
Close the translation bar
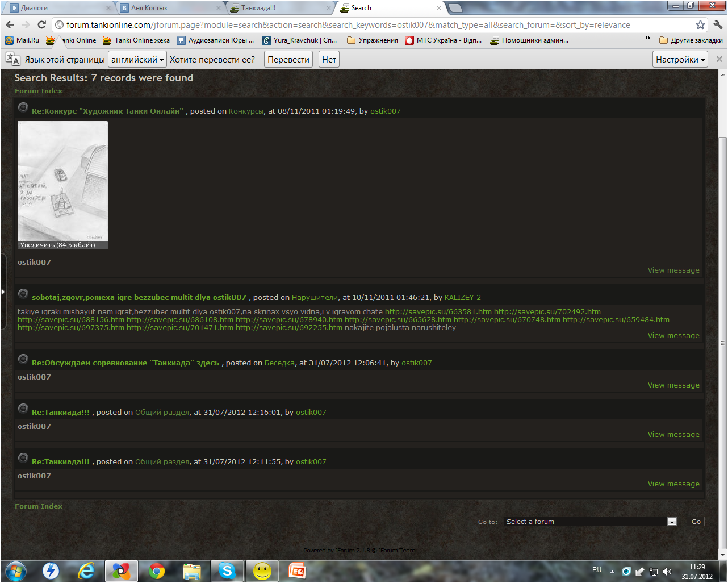[719, 59]
